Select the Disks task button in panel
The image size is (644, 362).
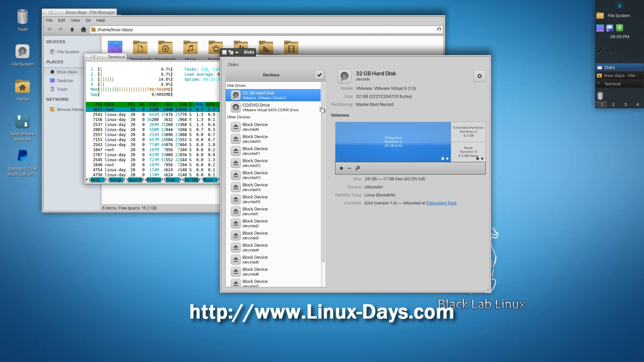[x=619, y=67]
